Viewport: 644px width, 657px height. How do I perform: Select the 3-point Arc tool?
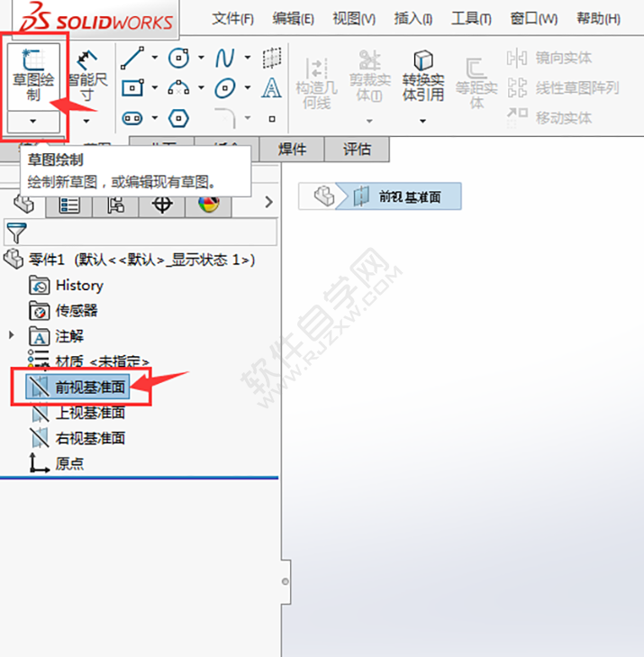click(179, 88)
